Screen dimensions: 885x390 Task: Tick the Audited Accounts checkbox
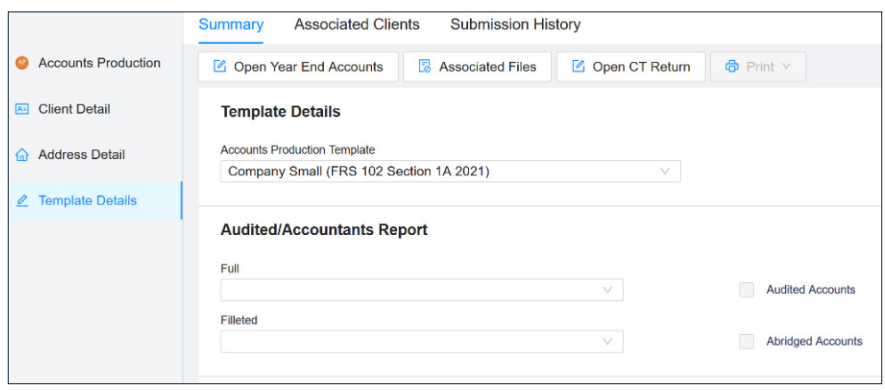point(747,290)
